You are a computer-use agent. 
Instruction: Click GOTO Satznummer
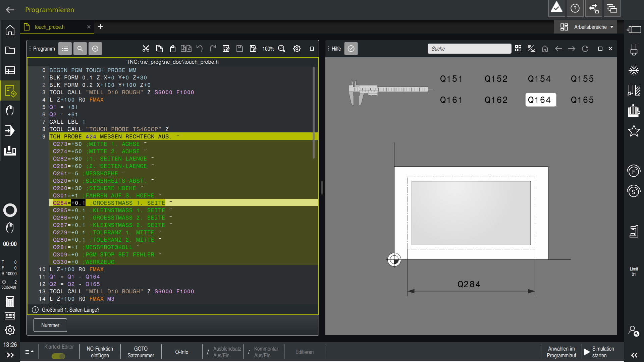tap(141, 352)
